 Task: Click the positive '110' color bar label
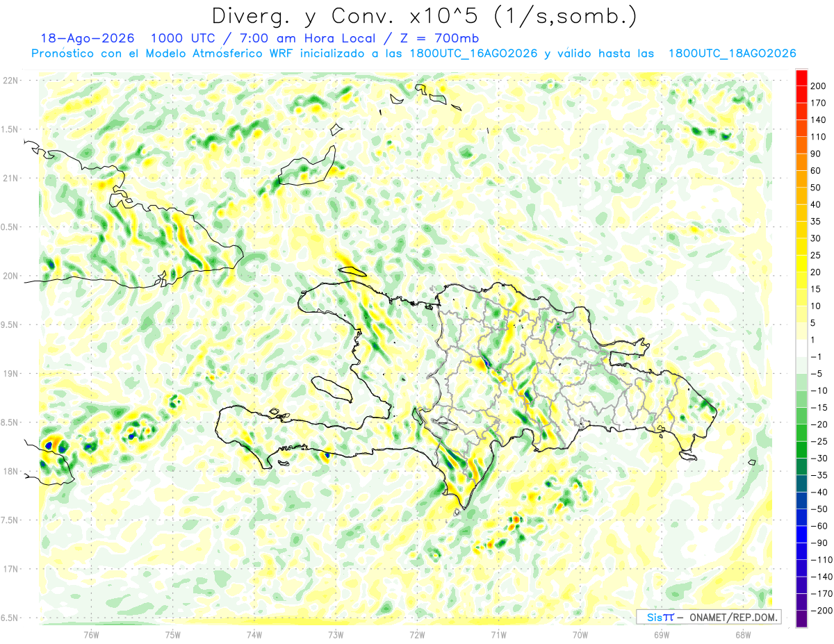(x=819, y=137)
